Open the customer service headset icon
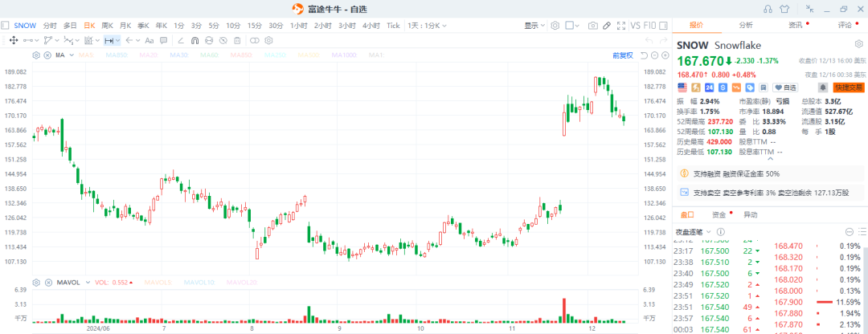The image size is (868, 334). click(x=766, y=9)
